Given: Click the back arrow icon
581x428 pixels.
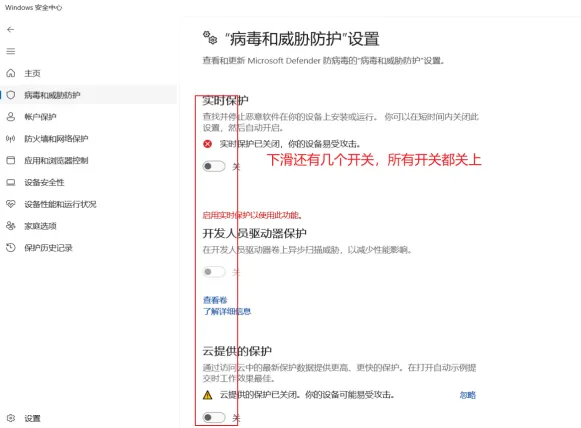Looking at the screenshot, I should point(11,30).
